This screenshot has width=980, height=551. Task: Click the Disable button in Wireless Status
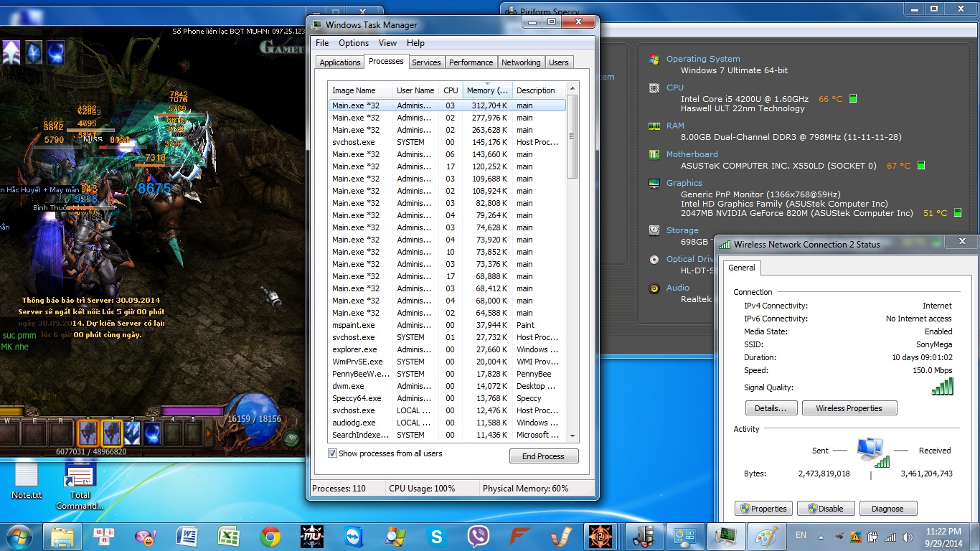pyautogui.click(x=826, y=509)
